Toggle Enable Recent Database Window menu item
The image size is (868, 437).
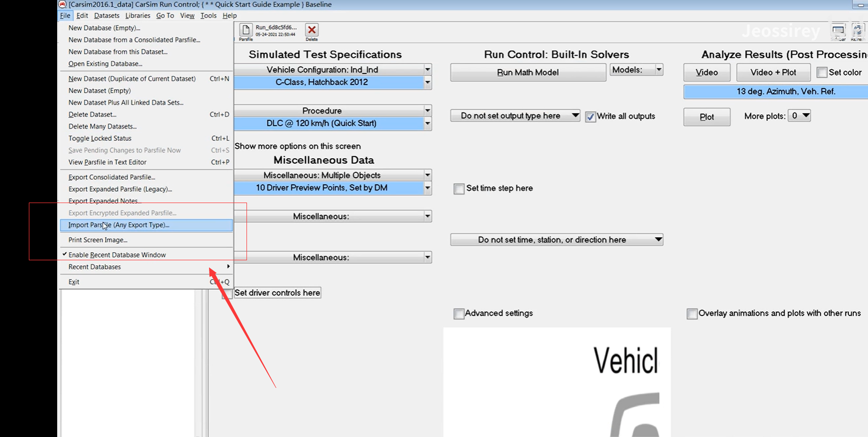[147, 255]
